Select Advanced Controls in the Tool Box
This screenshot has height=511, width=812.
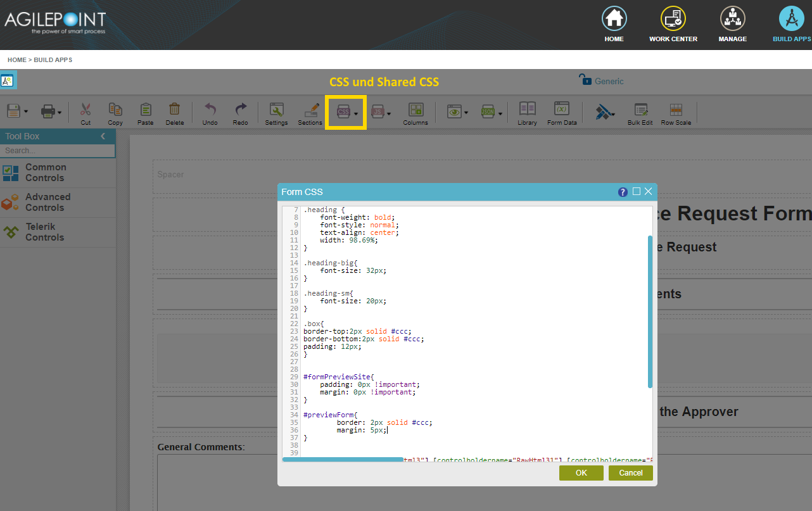[47, 202]
